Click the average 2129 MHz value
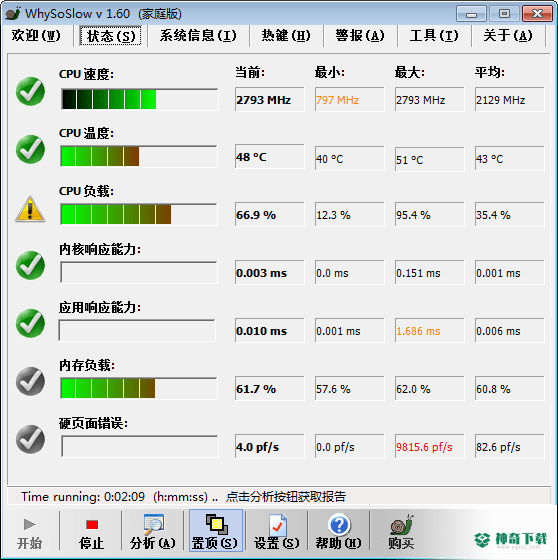The width and height of the screenshot is (558, 560). pos(510,99)
